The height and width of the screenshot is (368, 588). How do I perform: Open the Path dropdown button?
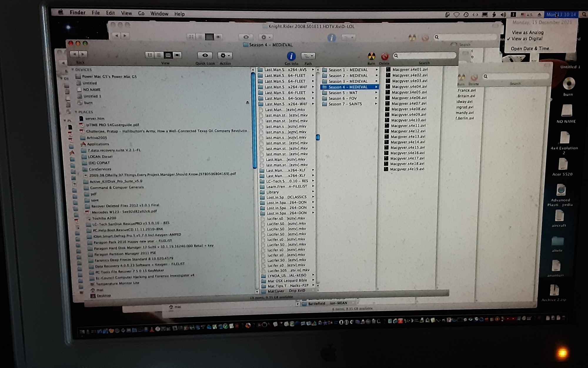pyautogui.click(x=308, y=56)
